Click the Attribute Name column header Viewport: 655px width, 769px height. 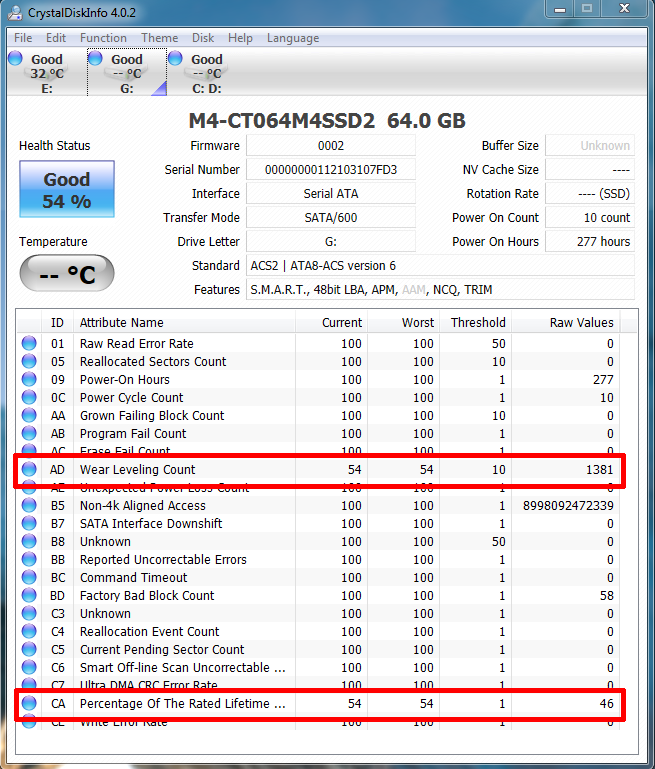click(x=184, y=323)
